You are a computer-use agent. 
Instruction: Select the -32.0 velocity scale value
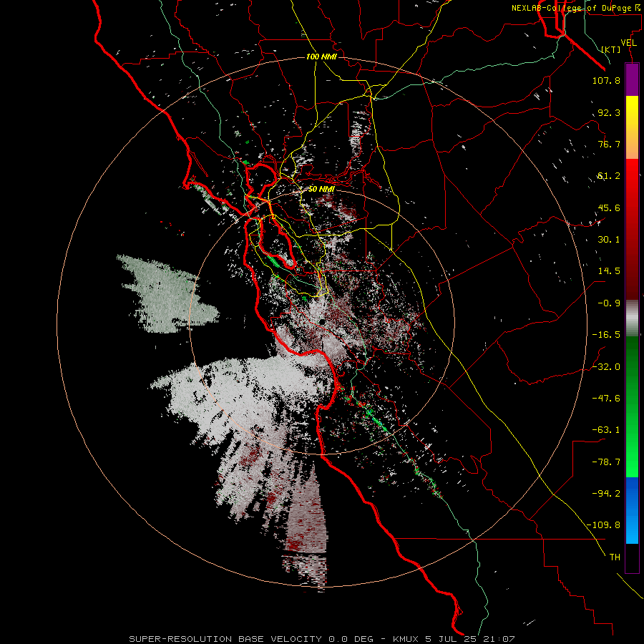coord(606,367)
